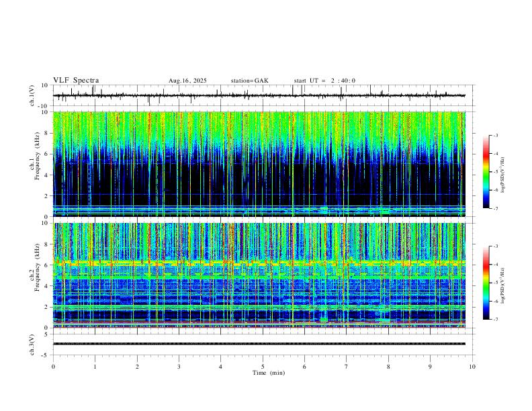
Task: Click the "2" minute tick on the time axis
Action: [137, 367]
